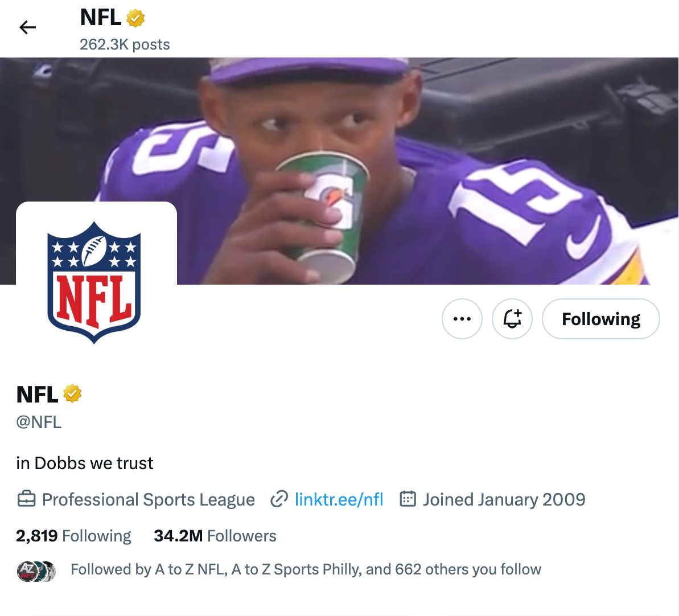Open Professional Sports League category
Image resolution: width=679 pixels, height=616 pixels.
tap(148, 499)
